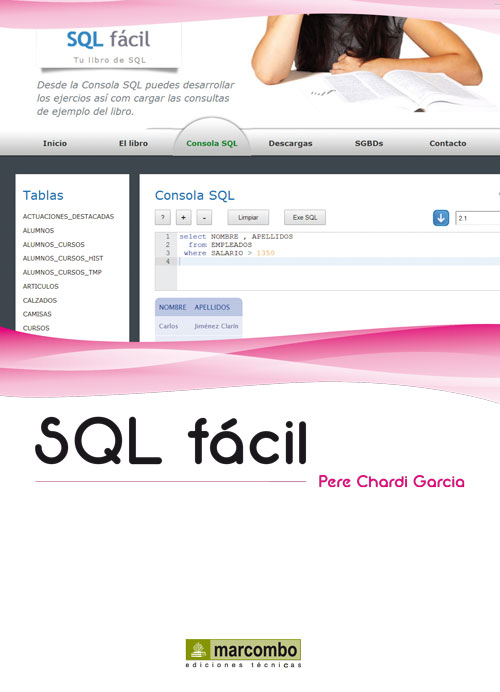Screen dimensions: 500x692
Task: Click the question mark help button
Action: click(163, 218)
